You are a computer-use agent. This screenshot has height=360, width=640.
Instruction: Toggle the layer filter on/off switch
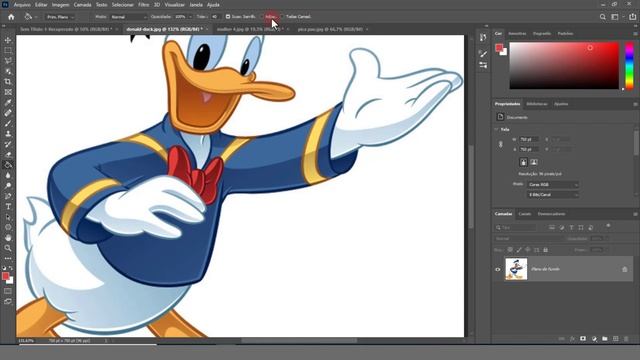coord(608,226)
